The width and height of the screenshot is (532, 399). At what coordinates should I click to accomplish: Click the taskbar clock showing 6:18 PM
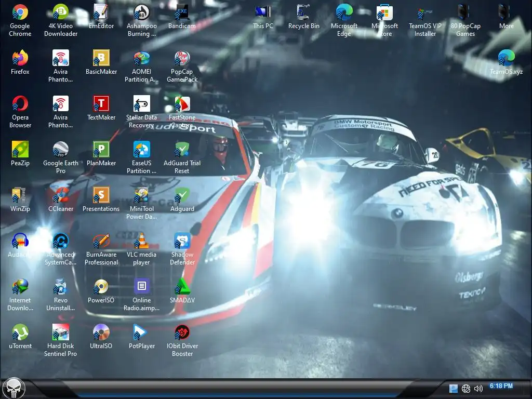coord(501,386)
